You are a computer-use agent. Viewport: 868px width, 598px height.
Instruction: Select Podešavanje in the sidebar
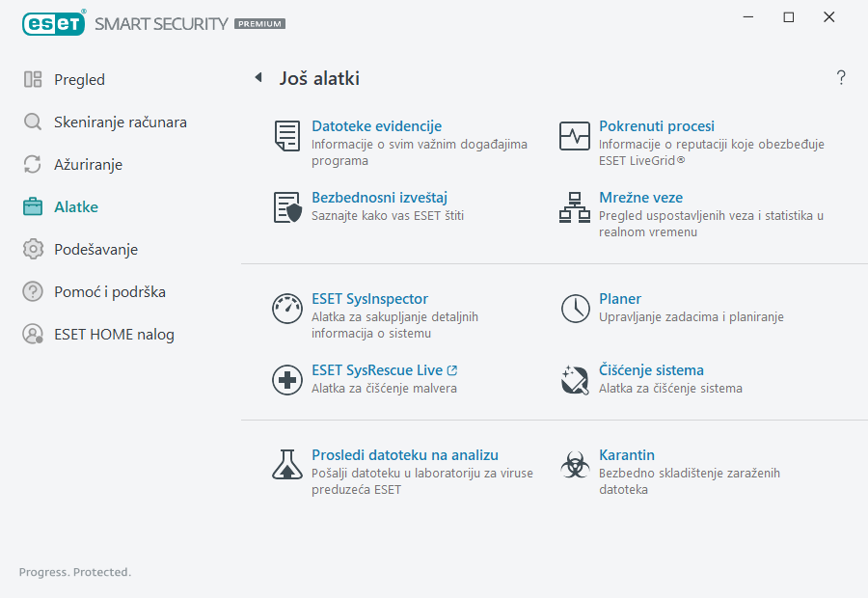click(x=95, y=250)
